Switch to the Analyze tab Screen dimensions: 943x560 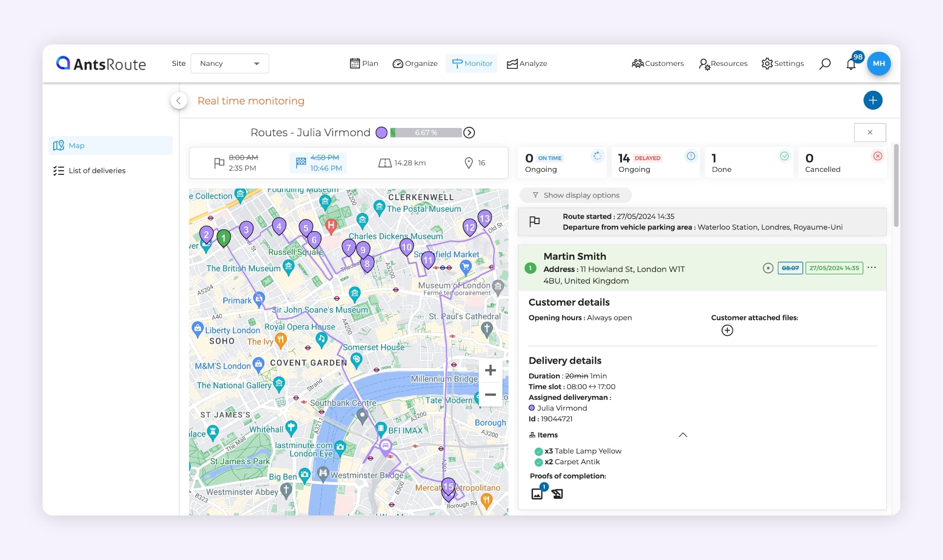click(x=527, y=63)
